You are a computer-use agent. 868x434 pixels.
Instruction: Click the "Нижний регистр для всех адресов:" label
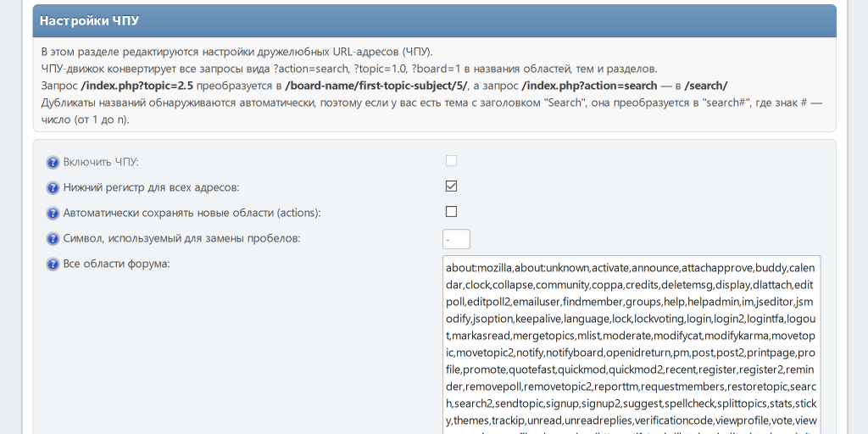(151, 186)
